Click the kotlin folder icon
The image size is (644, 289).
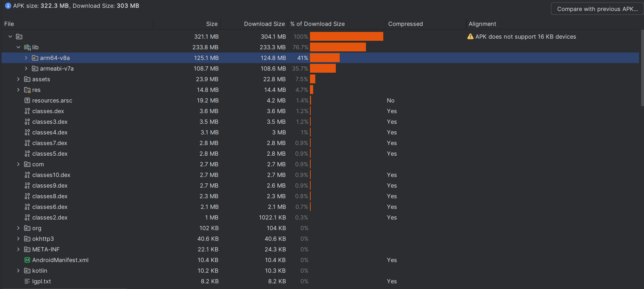(x=27, y=271)
